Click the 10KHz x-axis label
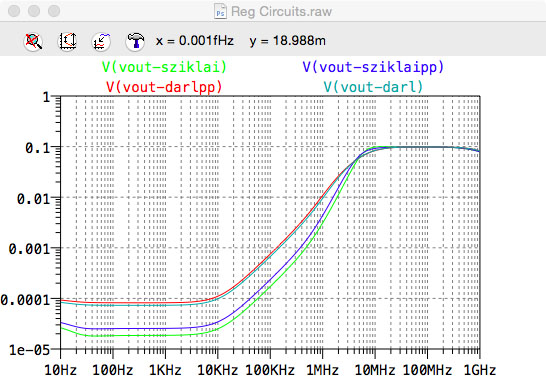Screen dimensions: 546x379 point(218,370)
